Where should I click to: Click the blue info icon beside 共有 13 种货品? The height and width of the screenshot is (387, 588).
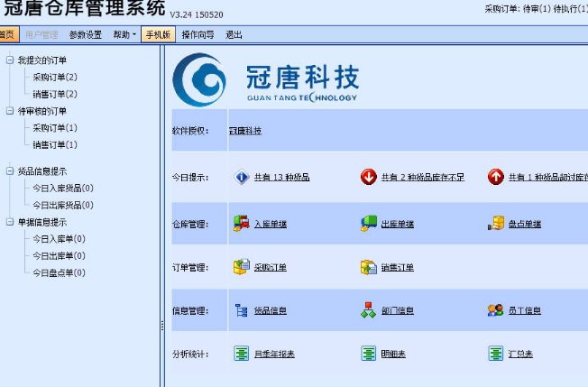[242, 177]
